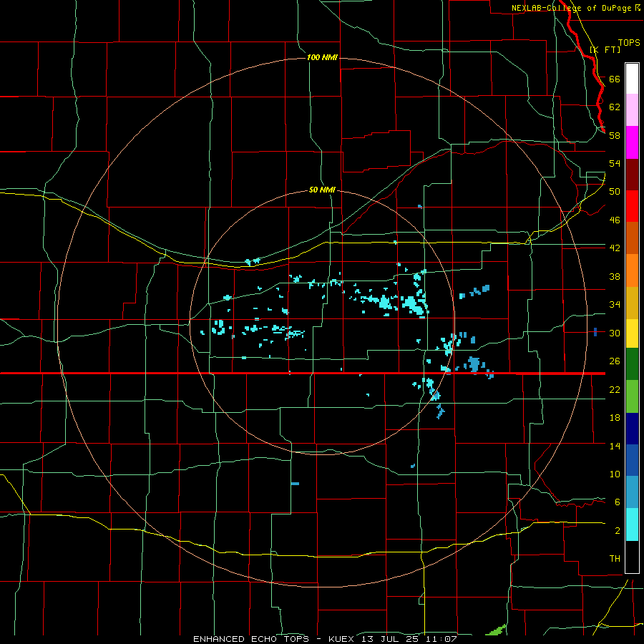The width and height of the screenshot is (644, 644).
Task: Select the light pink legend swatch
Action: point(632,110)
